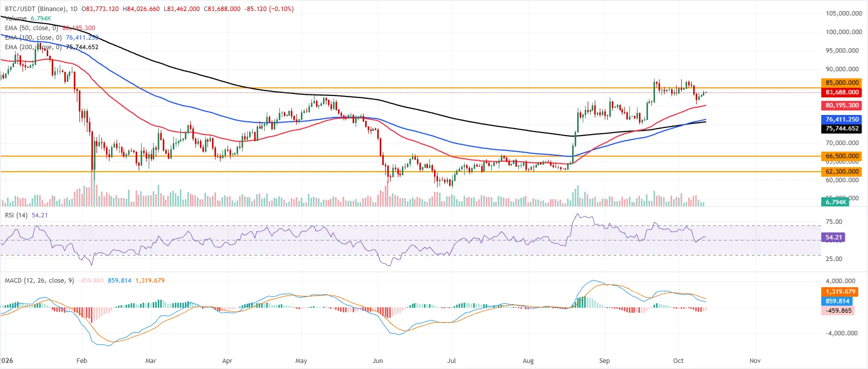Image resolution: width=868 pixels, height=369 pixels.
Task: Click the Oct label on time axis
Action: (x=679, y=361)
